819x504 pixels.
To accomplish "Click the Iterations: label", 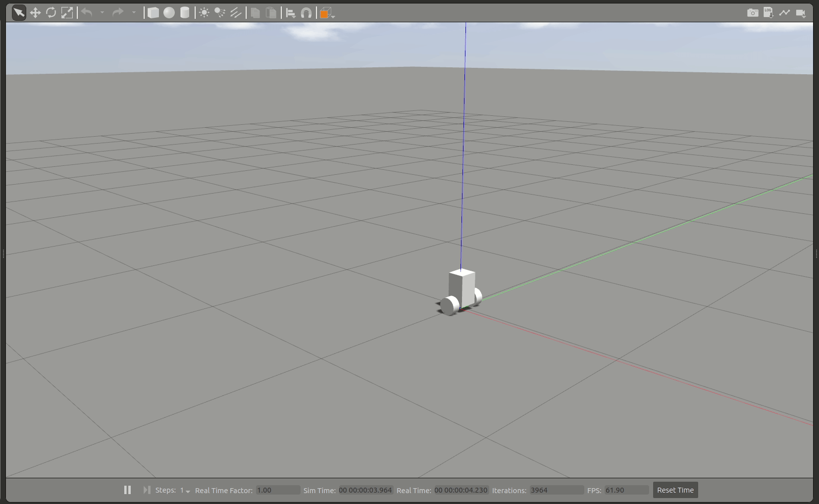I will tap(509, 491).
